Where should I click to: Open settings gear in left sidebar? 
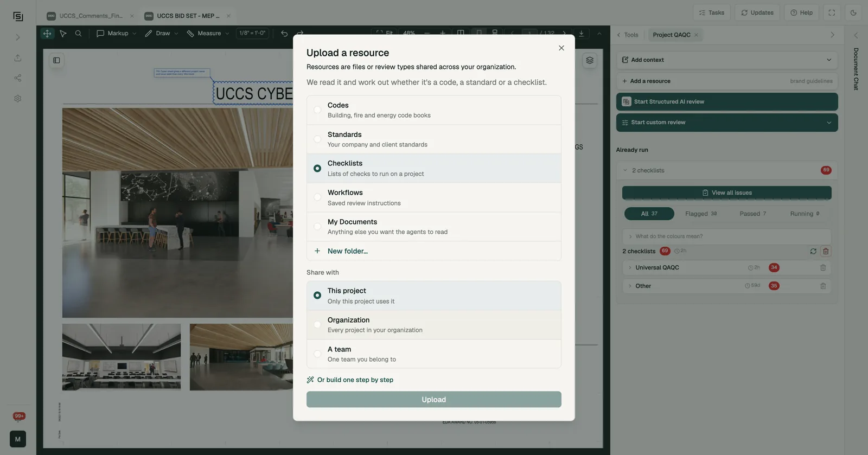pos(18,99)
